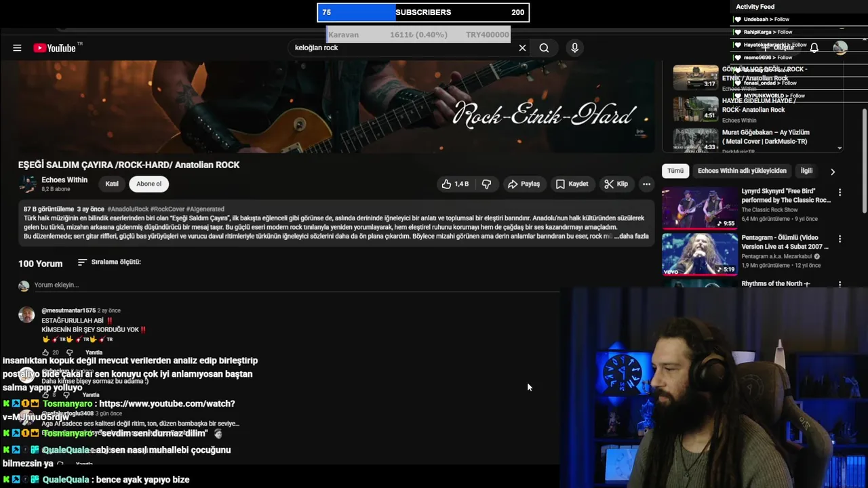Open the Tosmanyaro YouTube link in chat

tap(119, 410)
